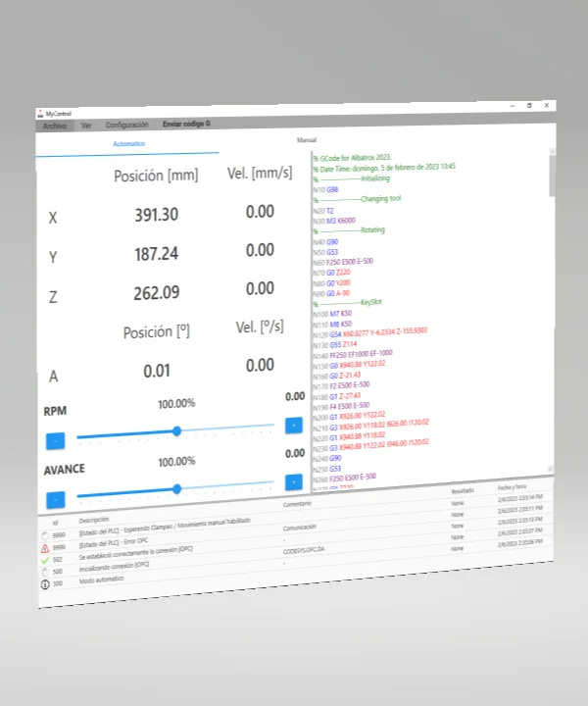Click the green check icon on row 502
This screenshot has width=588, height=706.
44,560
